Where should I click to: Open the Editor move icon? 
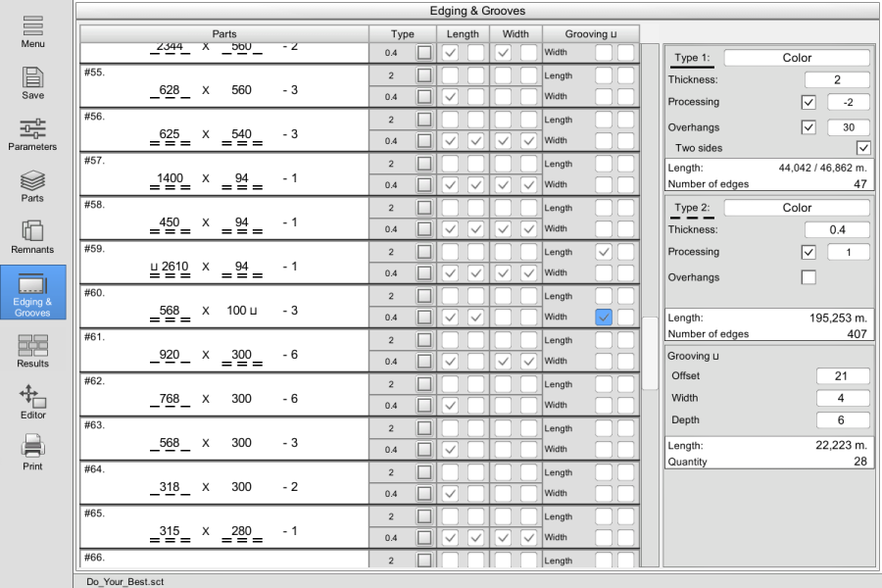click(32, 396)
